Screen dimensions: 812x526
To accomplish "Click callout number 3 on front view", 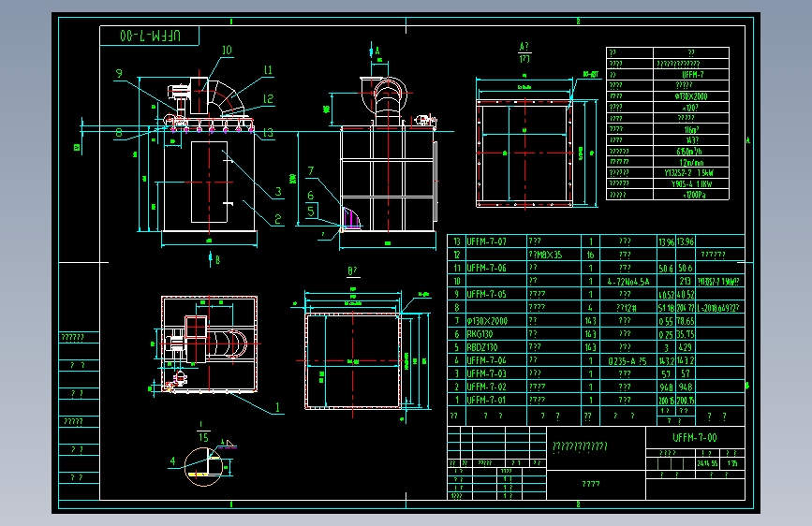I will (278, 192).
